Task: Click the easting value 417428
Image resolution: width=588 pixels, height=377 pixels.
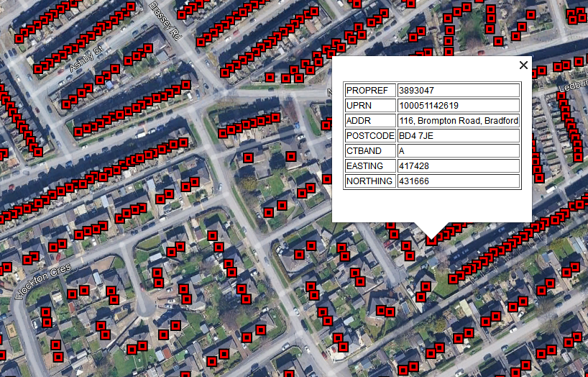Action: pos(458,166)
